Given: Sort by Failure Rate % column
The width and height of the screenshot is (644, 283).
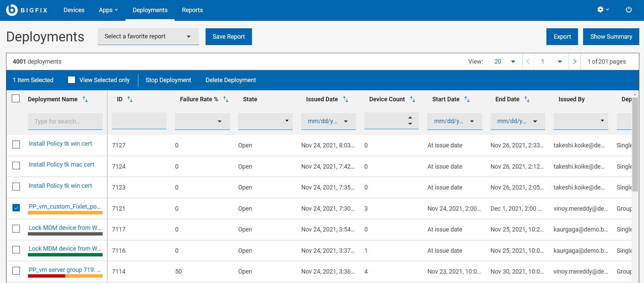Looking at the screenshot, I should (x=226, y=99).
